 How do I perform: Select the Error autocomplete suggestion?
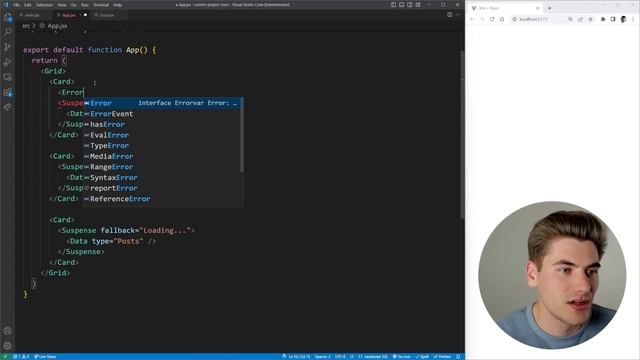(163, 103)
